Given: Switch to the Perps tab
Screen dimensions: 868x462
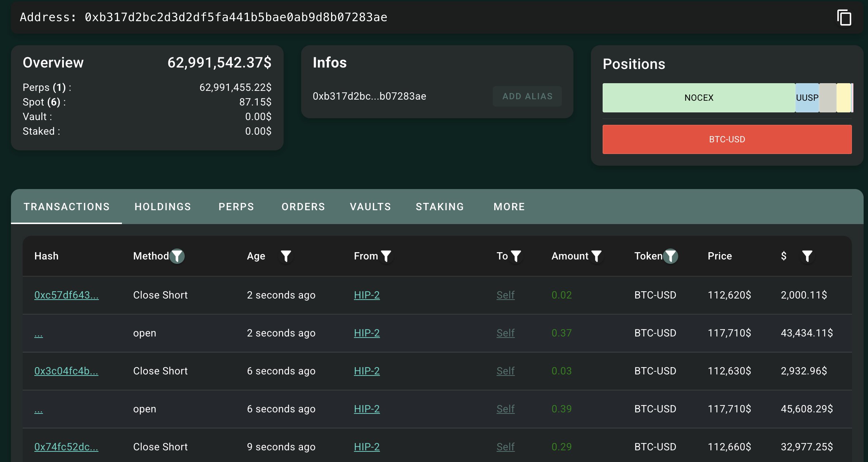Looking at the screenshot, I should click(x=236, y=207).
